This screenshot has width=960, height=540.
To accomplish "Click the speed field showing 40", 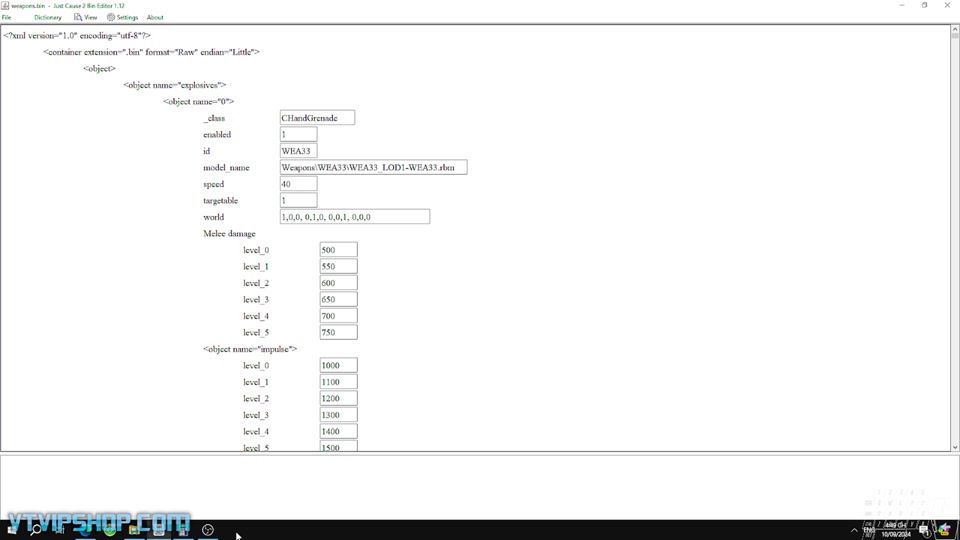I will [298, 184].
